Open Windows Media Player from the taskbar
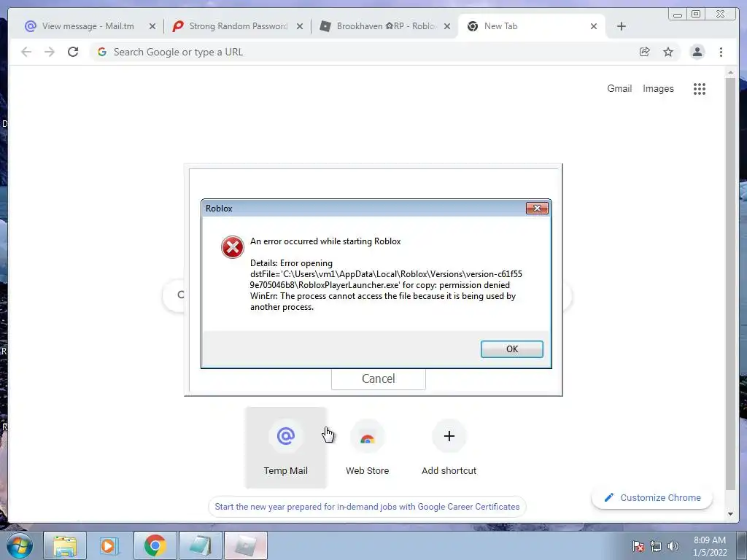 (109, 545)
